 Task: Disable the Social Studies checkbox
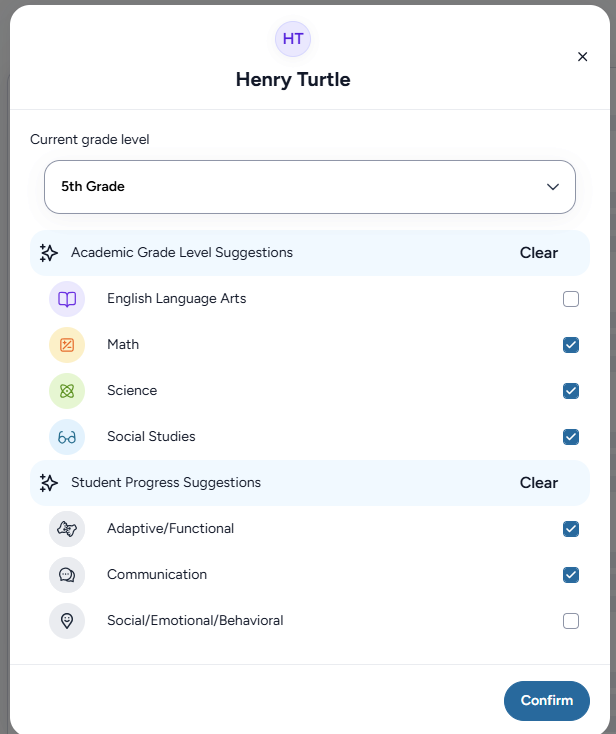pyautogui.click(x=571, y=437)
